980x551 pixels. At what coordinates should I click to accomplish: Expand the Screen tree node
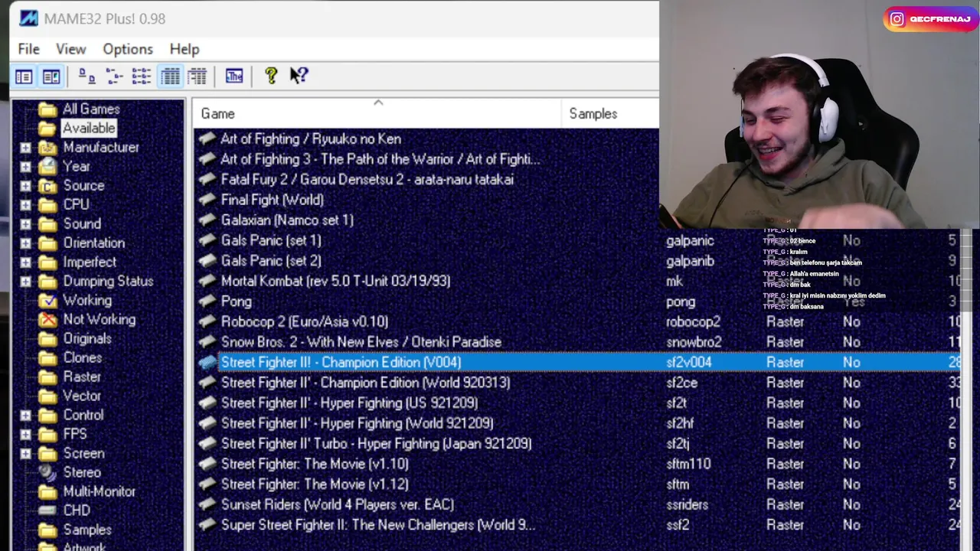point(25,454)
